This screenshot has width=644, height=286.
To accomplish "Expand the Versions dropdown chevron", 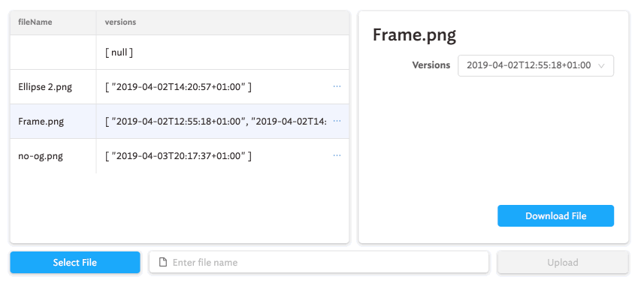I will [x=601, y=65].
